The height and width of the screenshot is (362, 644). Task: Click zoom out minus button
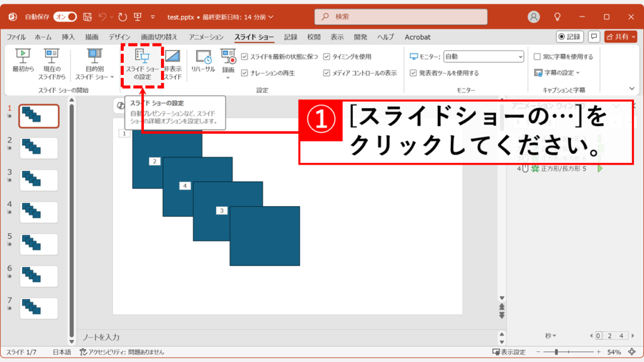click(538, 352)
